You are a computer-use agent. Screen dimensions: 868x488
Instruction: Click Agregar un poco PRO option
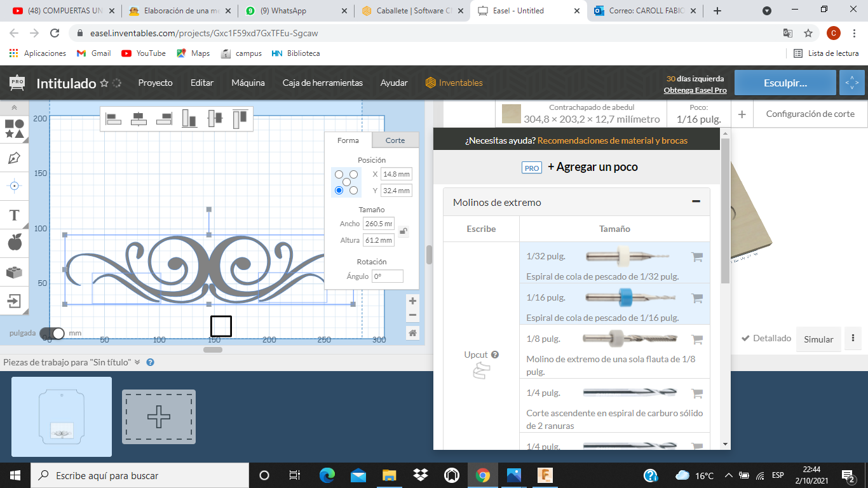point(580,167)
